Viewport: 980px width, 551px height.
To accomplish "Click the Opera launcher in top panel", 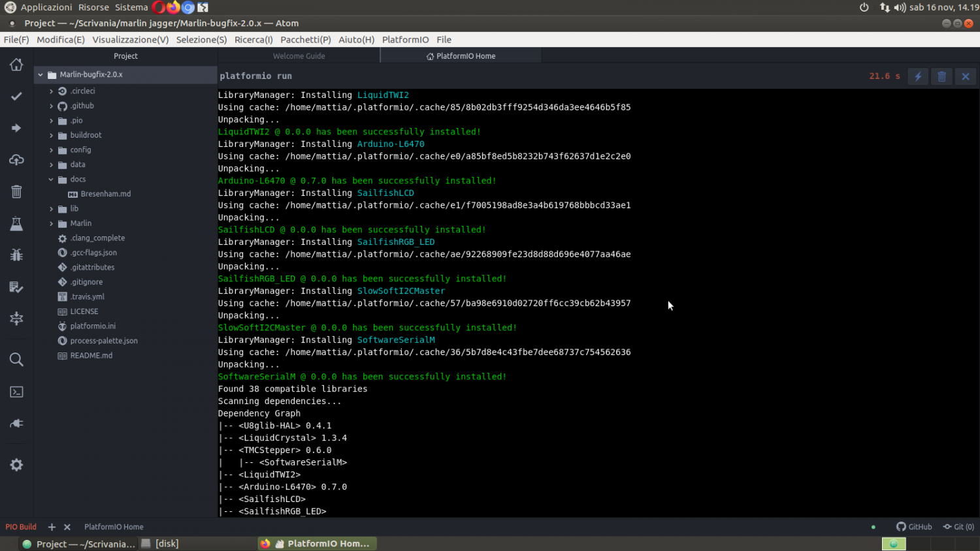I will [159, 7].
